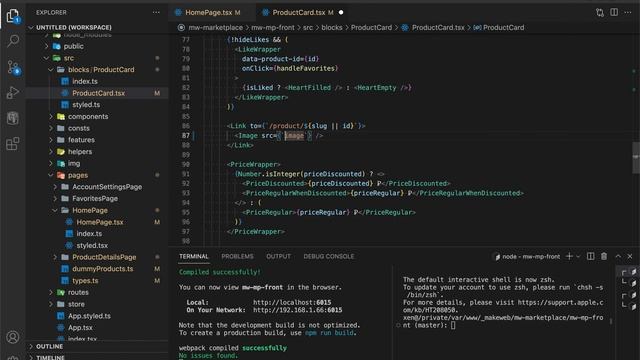Open dummyProducts.ts file

point(102,269)
